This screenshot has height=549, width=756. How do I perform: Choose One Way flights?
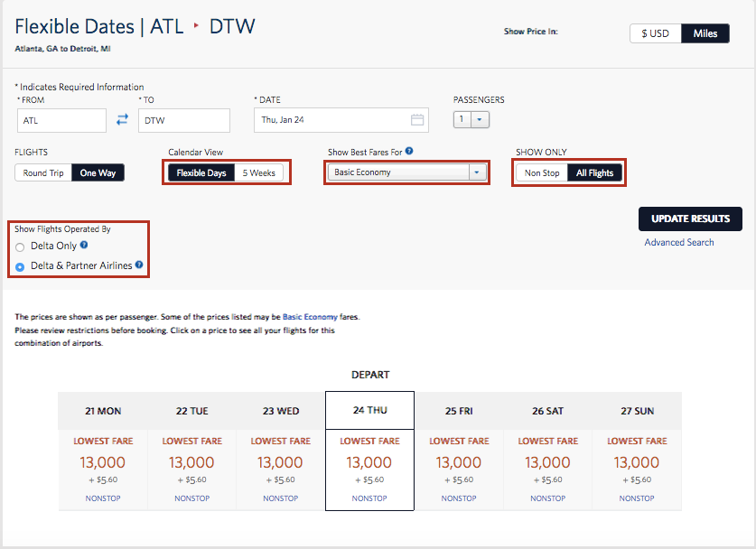click(98, 172)
